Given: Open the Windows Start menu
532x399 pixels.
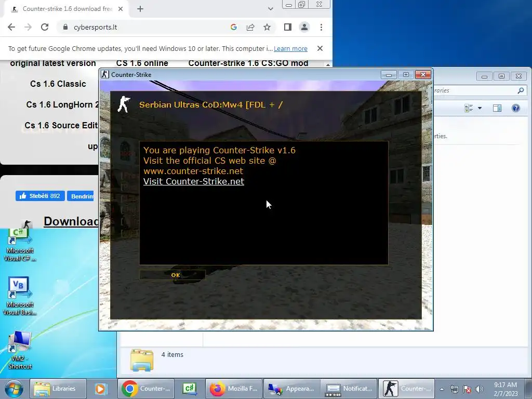Looking at the screenshot, I should click(14, 389).
